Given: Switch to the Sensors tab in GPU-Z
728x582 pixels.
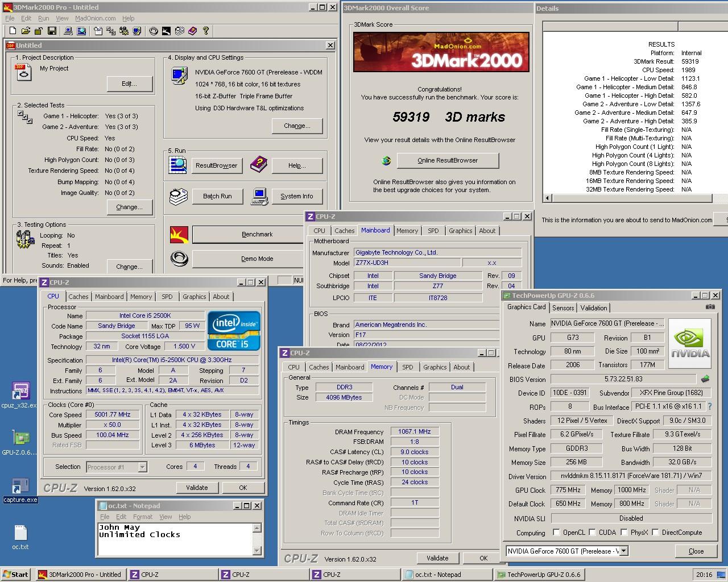Looking at the screenshot, I should point(563,307).
